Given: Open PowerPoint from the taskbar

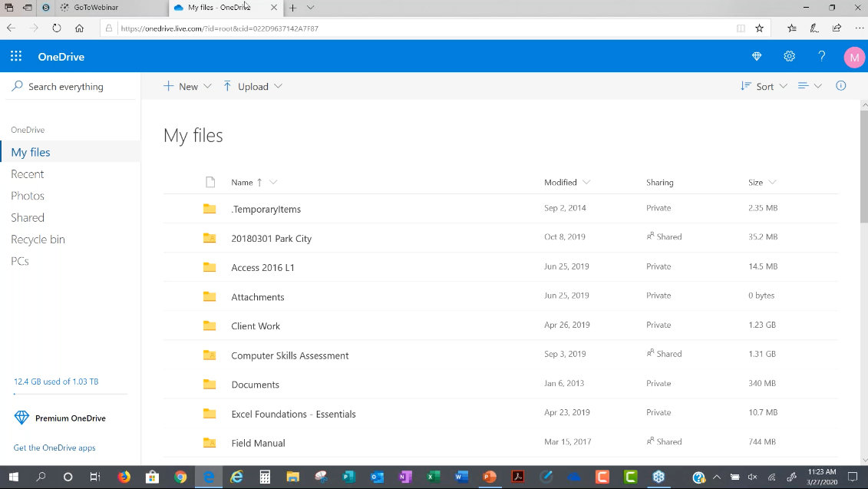Looking at the screenshot, I should point(490,477).
